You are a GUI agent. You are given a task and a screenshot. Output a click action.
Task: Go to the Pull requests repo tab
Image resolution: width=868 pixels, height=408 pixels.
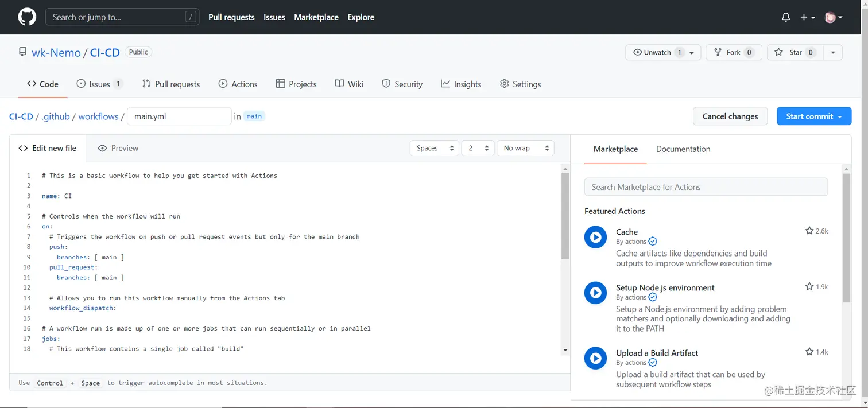click(171, 84)
